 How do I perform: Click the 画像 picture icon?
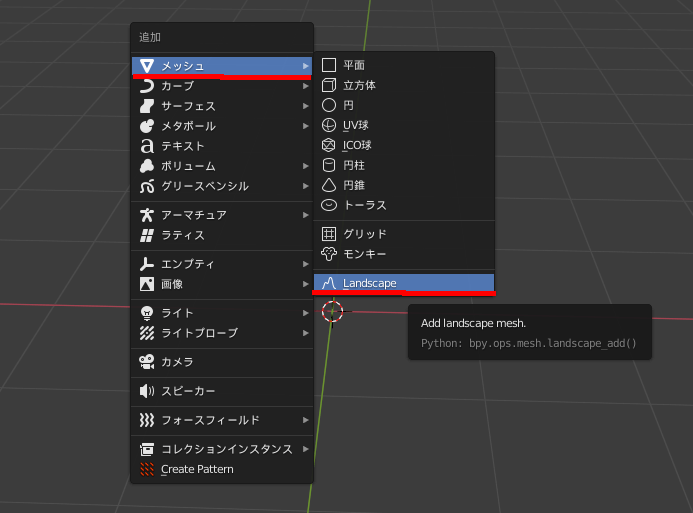(147, 284)
